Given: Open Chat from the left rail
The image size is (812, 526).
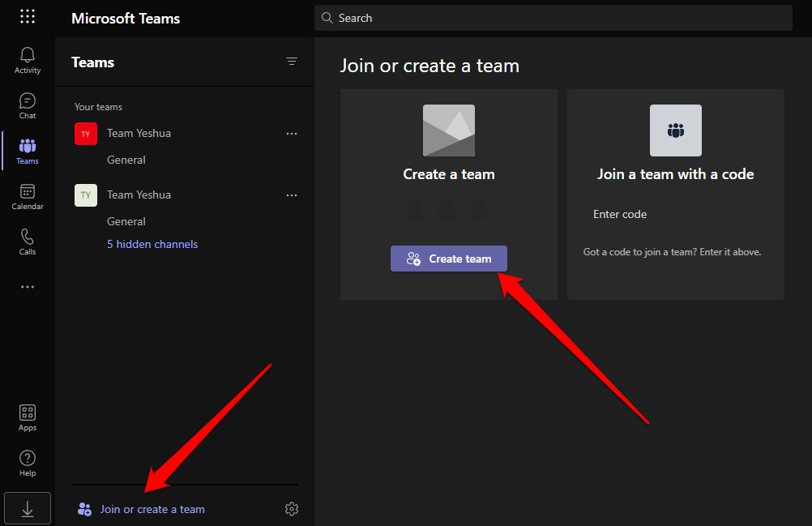Looking at the screenshot, I should [x=28, y=105].
